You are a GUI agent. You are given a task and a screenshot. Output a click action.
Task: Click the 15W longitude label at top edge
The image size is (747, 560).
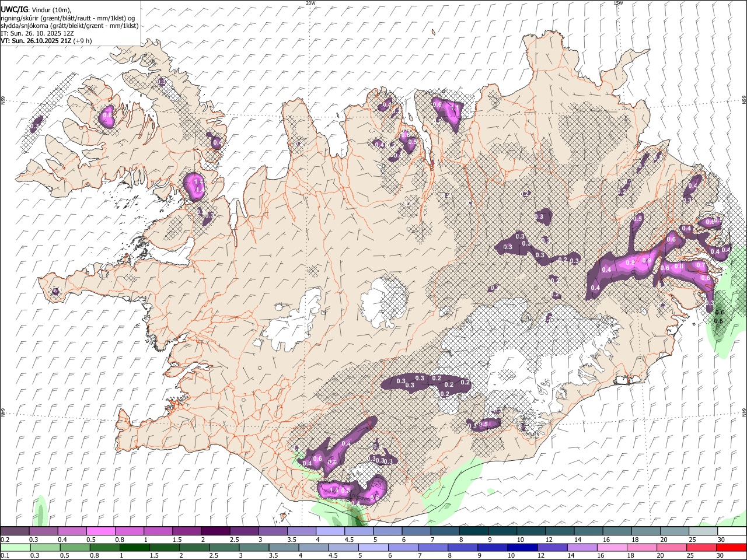(618, 3)
